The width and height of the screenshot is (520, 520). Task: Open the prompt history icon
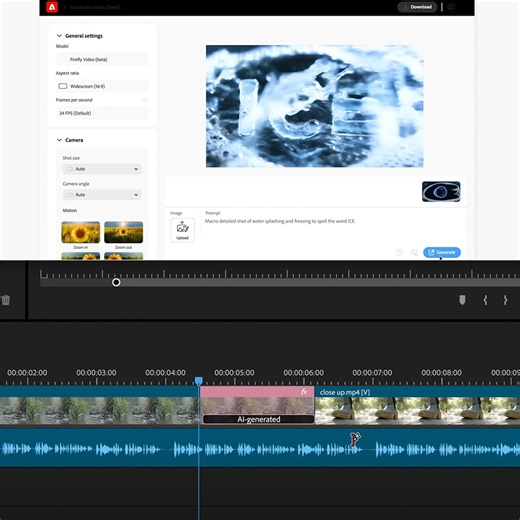[399, 252]
